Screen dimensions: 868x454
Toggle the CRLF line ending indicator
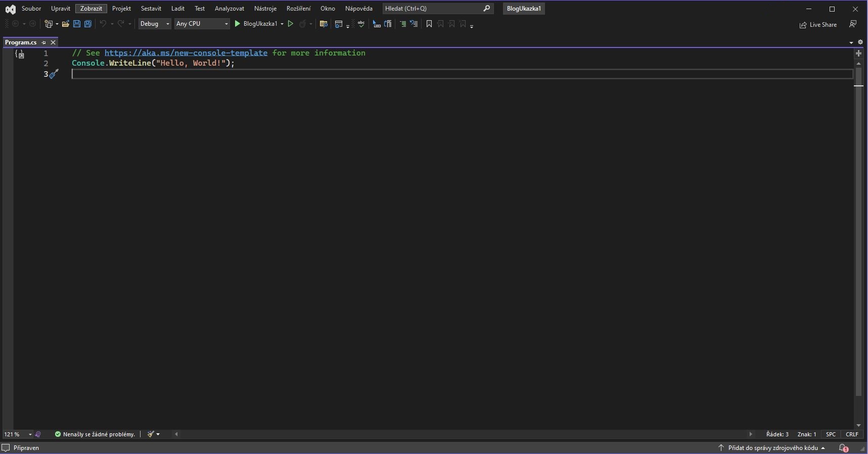[852, 434]
